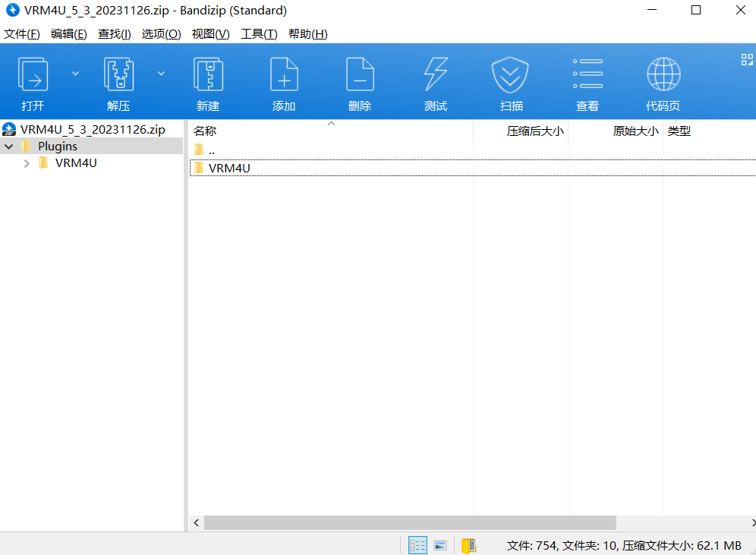Open the 查找(I) menu
The width and height of the screenshot is (756, 555).
[x=115, y=33]
